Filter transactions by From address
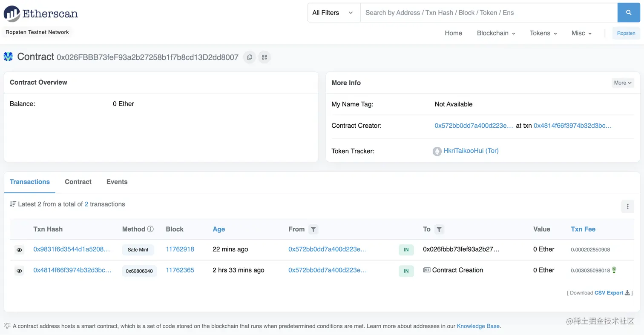 pyautogui.click(x=313, y=229)
